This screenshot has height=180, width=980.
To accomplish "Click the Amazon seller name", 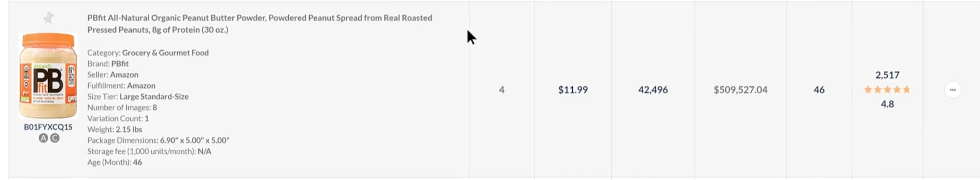I will (124, 74).
